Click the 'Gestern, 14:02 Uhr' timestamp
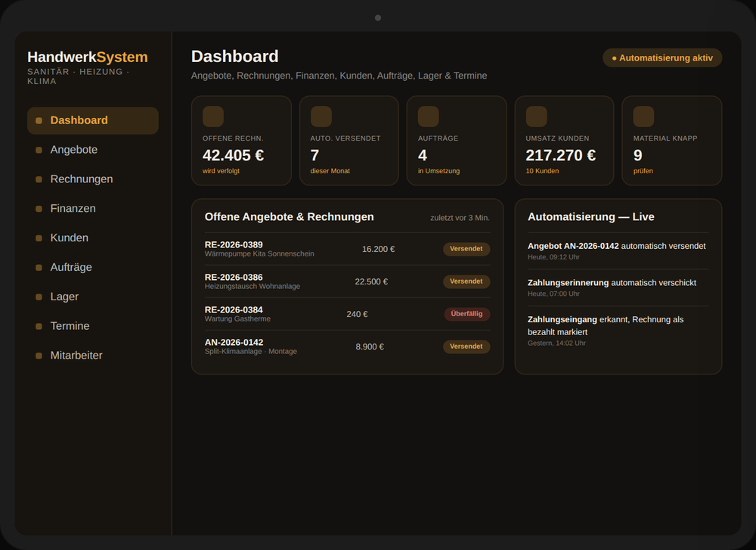The image size is (756, 550). (557, 343)
